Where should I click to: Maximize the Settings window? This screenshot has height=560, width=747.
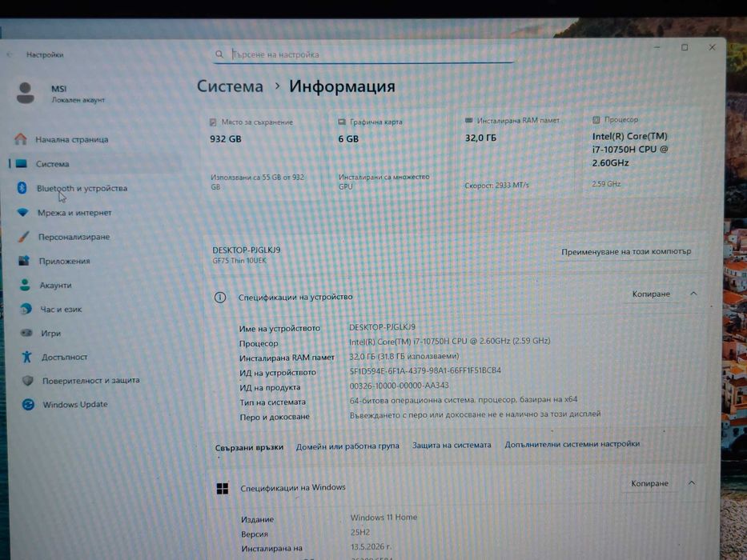[685, 47]
